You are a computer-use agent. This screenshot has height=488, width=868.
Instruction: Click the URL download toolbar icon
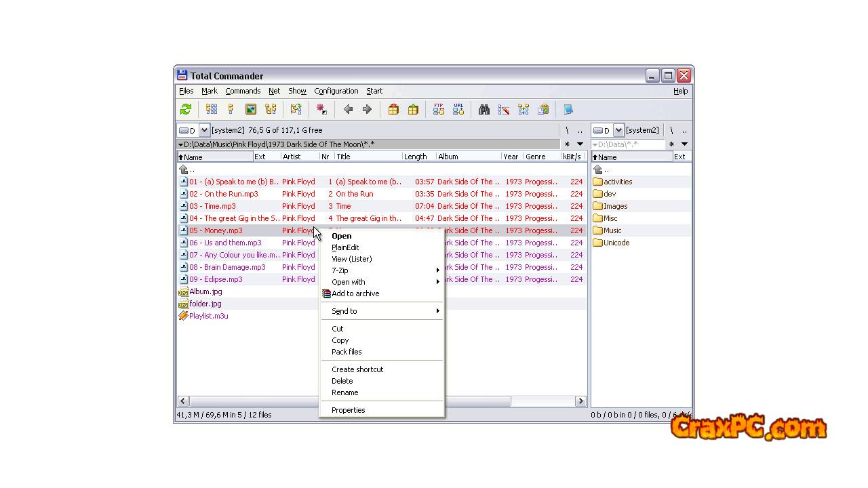458,109
